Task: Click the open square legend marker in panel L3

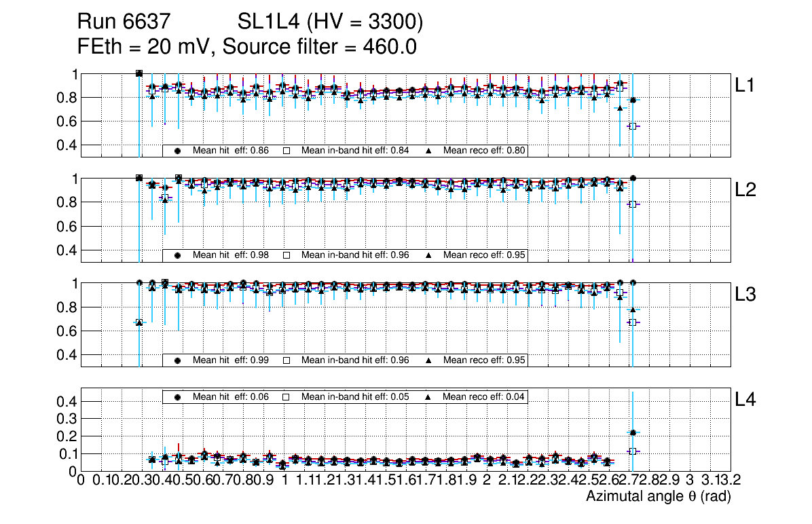Action: tap(287, 360)
